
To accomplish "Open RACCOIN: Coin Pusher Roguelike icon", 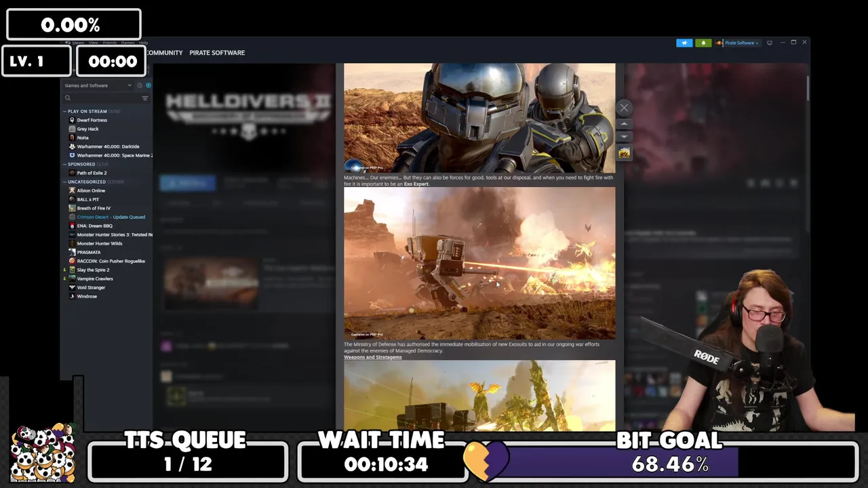I will [72, 261].
